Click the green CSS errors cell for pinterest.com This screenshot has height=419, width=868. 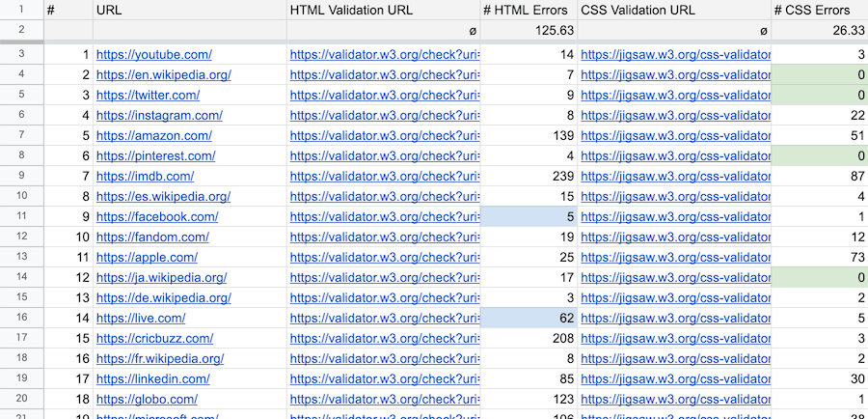[820, 155]
